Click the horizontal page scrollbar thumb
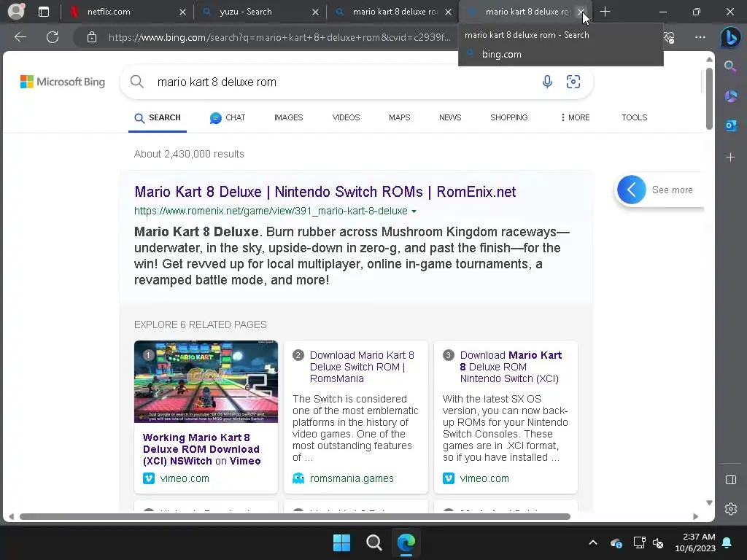 tap(295, 517)
